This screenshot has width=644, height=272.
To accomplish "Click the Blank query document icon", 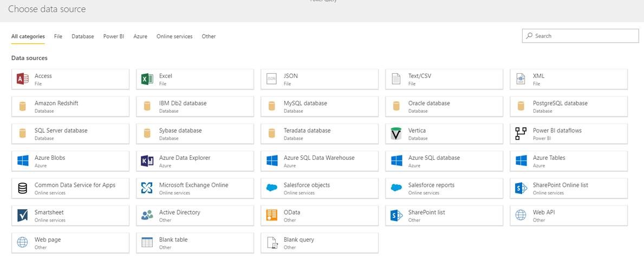I will pos(272,243).
